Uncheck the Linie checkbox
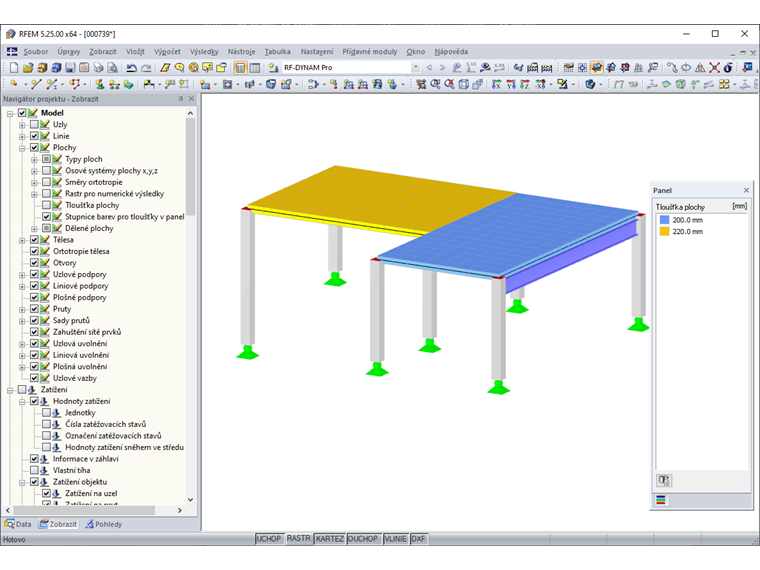 (34, 136)
